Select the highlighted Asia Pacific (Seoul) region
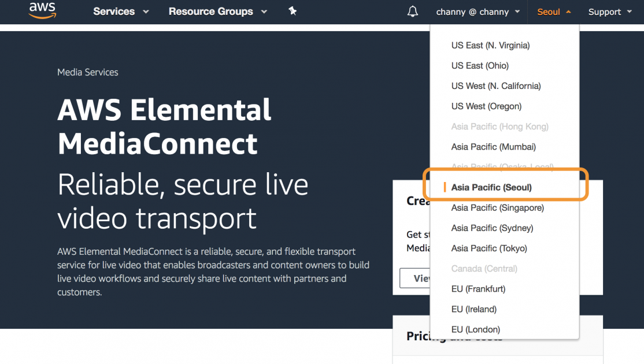 pyautogui.click(x=491, y=187)
